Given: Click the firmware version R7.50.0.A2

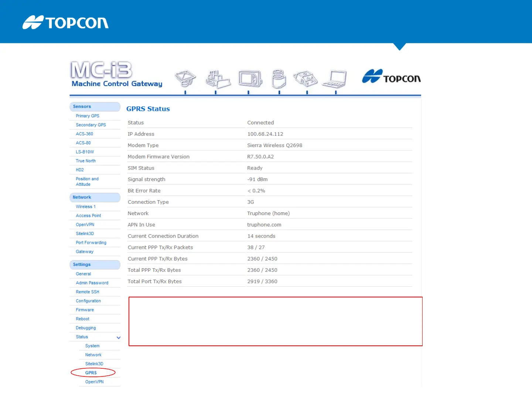Looking at the screenshot, I should click(260, 157).
